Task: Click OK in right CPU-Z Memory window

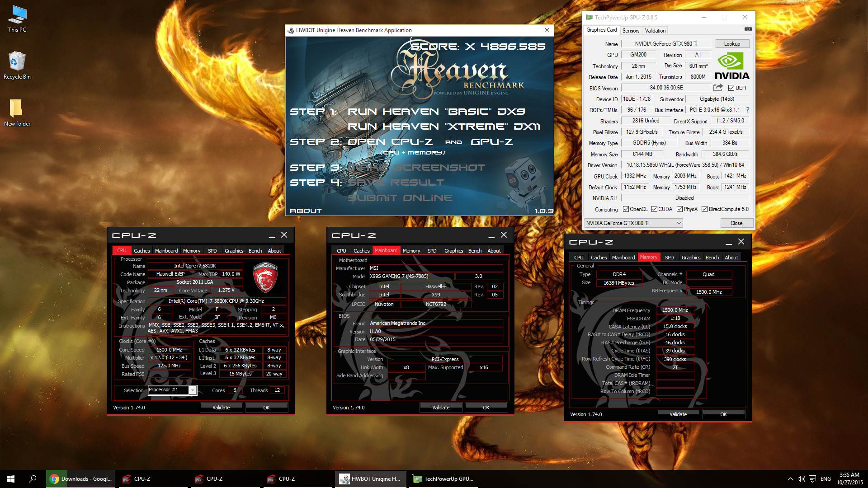Action: (723, 414)
